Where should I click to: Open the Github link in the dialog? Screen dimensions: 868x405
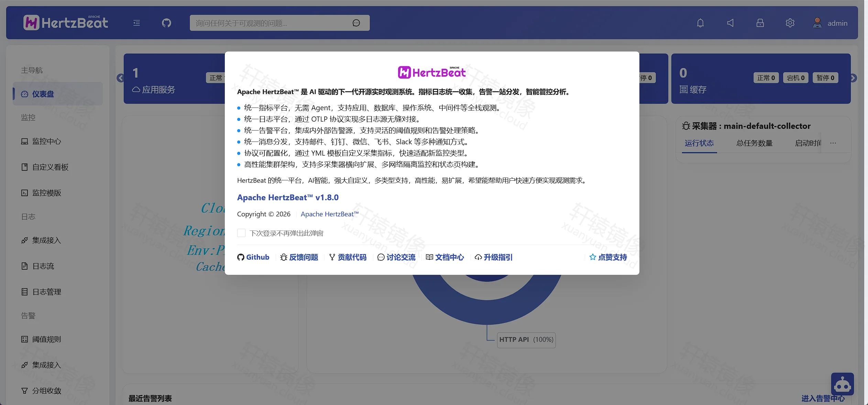pyautogui.click(x=253, y=257)
